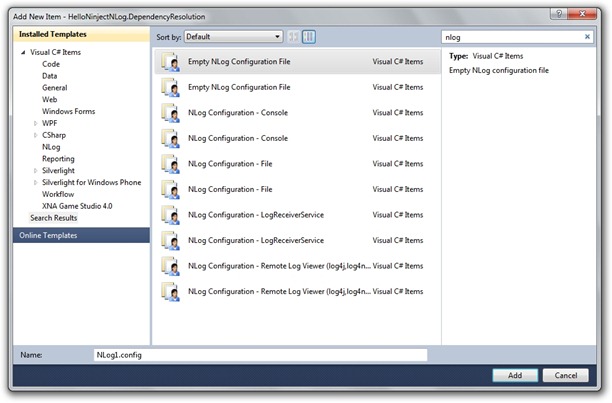Screen dimensions: 612x403
Task: Select XNA Game Studio 4.0 tree item
Action: point(77,205)
